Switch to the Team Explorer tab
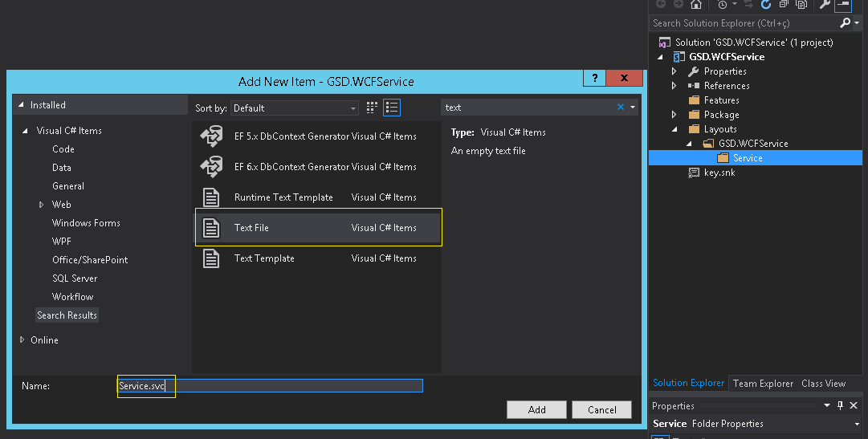The image size is (868, 439). (x=763, y=384)
